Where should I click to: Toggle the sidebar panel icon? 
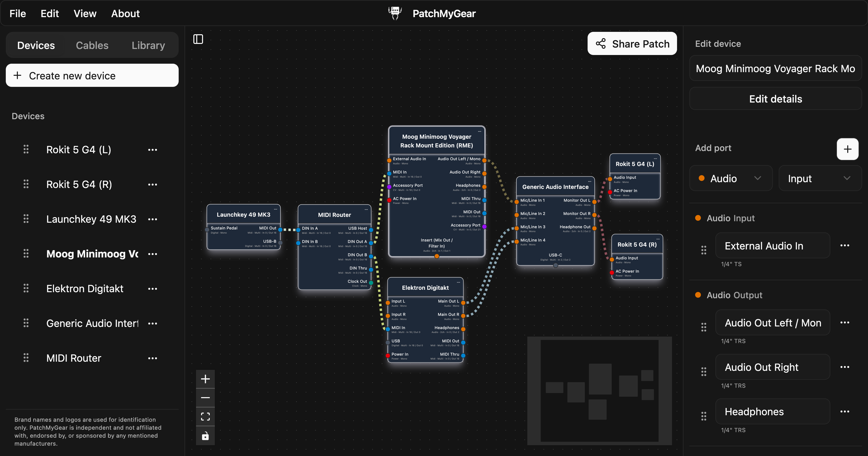click(x=198, y=39)
